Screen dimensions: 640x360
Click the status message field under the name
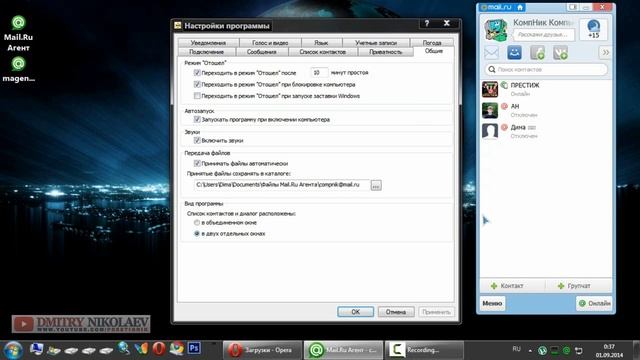[544, 35]
